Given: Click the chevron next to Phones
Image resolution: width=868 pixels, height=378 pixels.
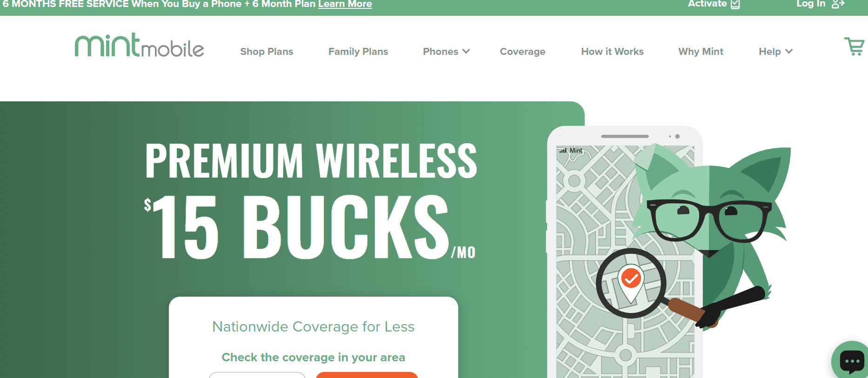Looking at the screenshot, I should [466, 51].
